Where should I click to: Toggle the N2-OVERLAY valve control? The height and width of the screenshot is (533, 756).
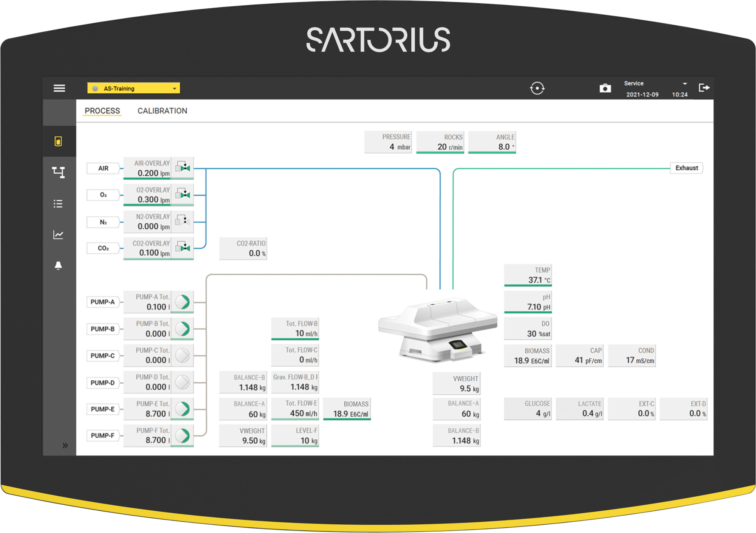pyautogui.click(x=183, y=221)
